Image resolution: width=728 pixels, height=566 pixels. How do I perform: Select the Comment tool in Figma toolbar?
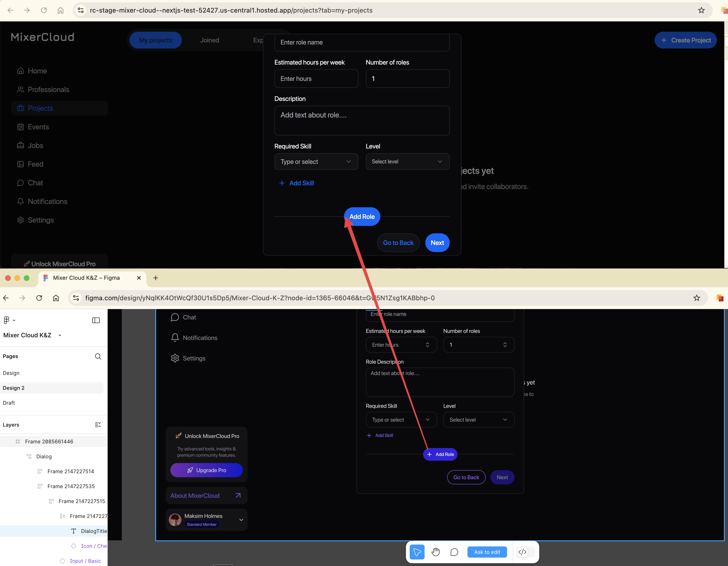(x=454, y=552)
